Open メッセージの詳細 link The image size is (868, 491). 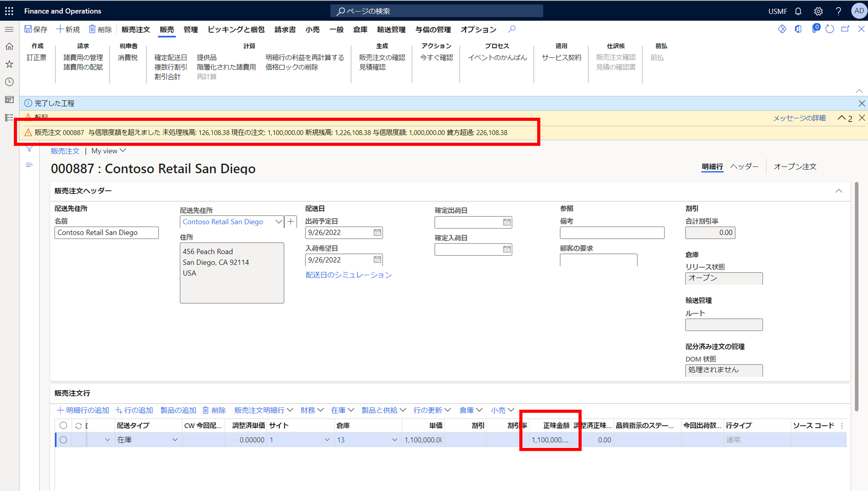point(799,118)
